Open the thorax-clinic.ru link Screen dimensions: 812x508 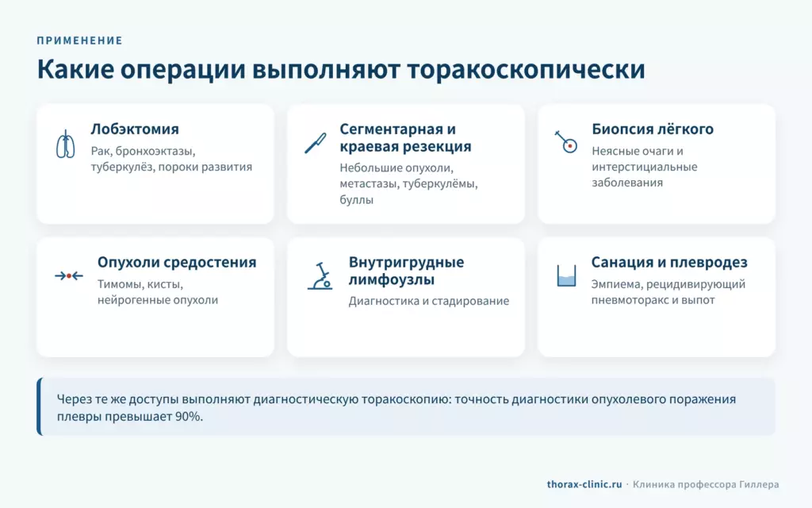[x=584, y=484]
